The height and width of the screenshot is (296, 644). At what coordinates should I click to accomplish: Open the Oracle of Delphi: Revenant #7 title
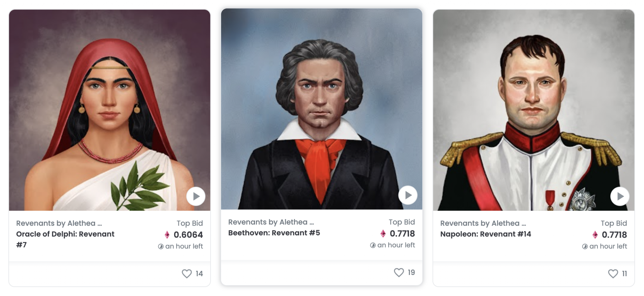(65, 239)
